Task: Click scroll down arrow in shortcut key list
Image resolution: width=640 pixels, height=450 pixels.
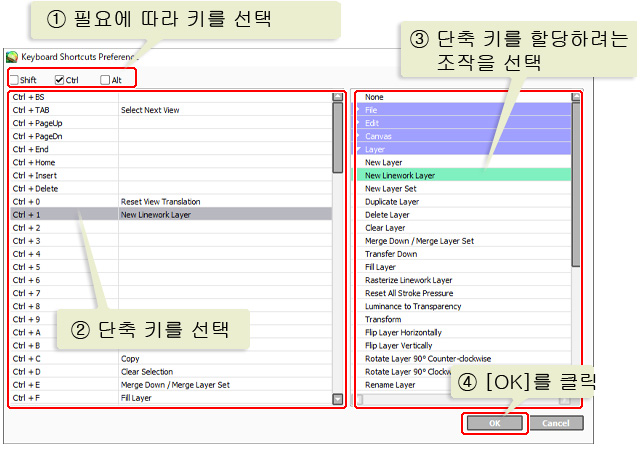Action: coord(338,399)
